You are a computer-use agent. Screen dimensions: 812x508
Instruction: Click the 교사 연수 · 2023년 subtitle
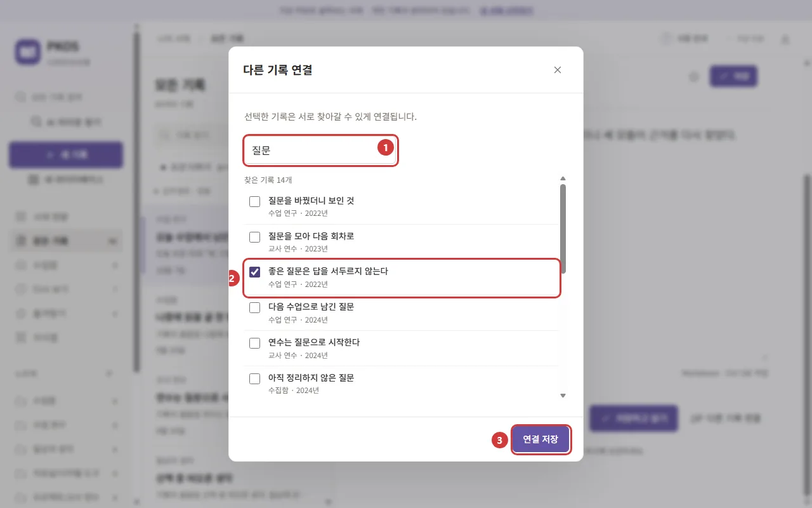tap(298, 249)
